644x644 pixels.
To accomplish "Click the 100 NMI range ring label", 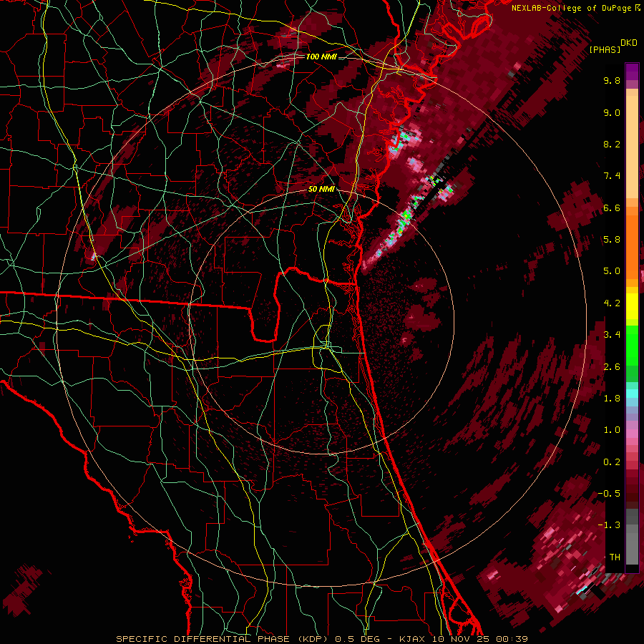I will pos(321,57).
